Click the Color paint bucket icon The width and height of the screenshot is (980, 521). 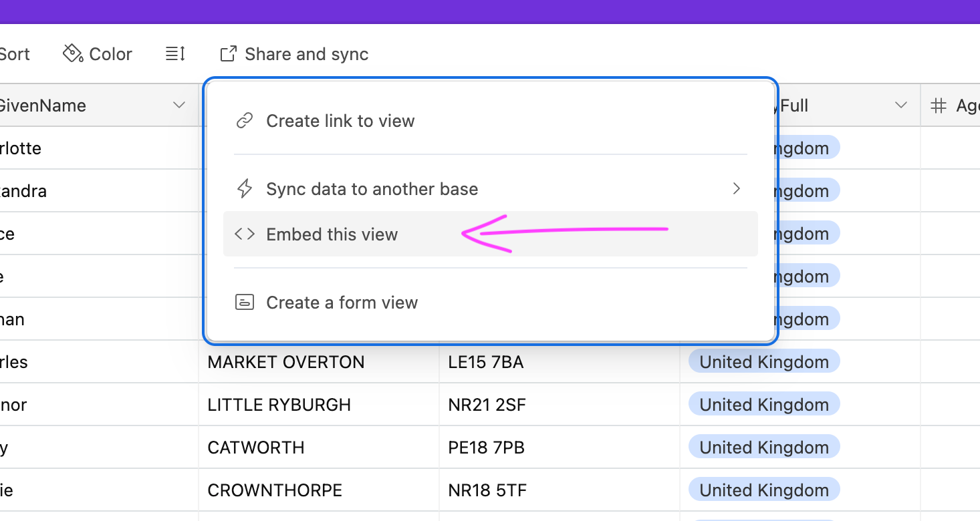coord(72,53)
